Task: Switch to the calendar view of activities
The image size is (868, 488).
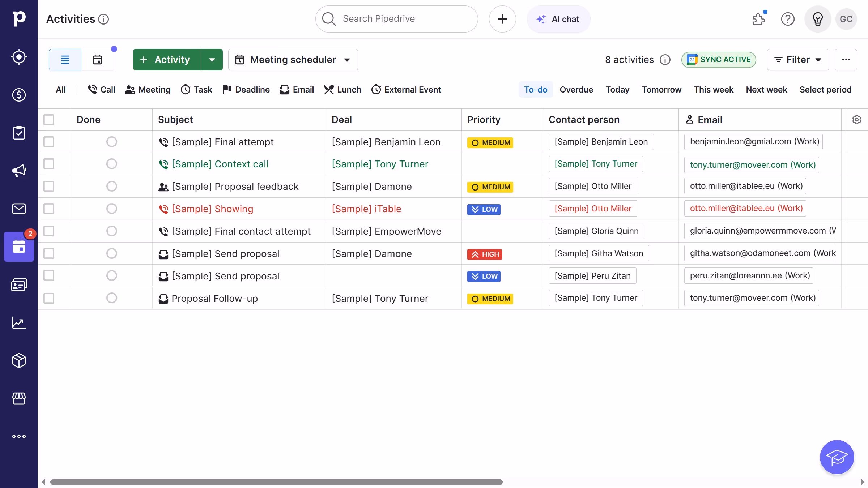Action: (97, 60)
